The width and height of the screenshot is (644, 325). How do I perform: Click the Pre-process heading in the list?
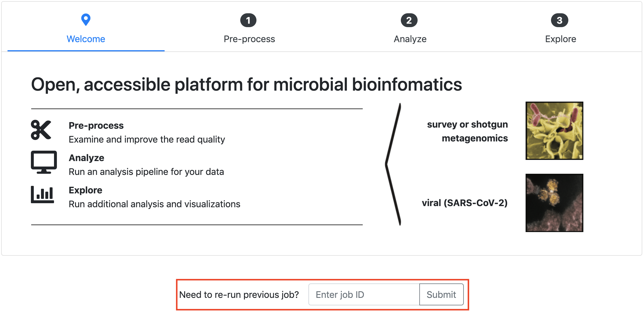pos(96,126)
